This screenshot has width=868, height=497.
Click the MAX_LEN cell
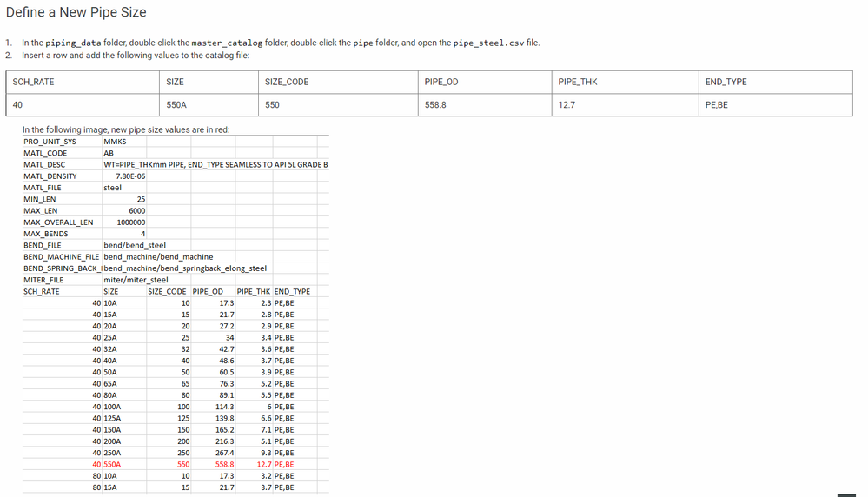(x=41, y=211)
